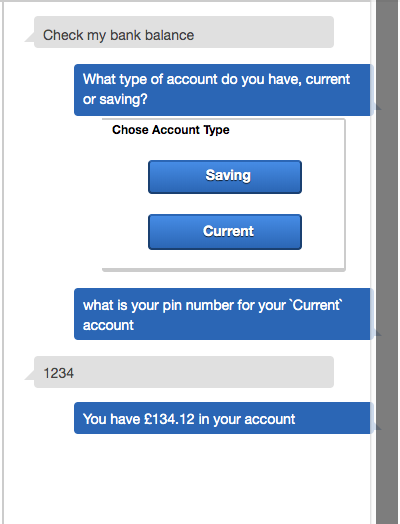Choose the Saving account button
This screenshot has height=524, width=400.
[x=225, y=177]
